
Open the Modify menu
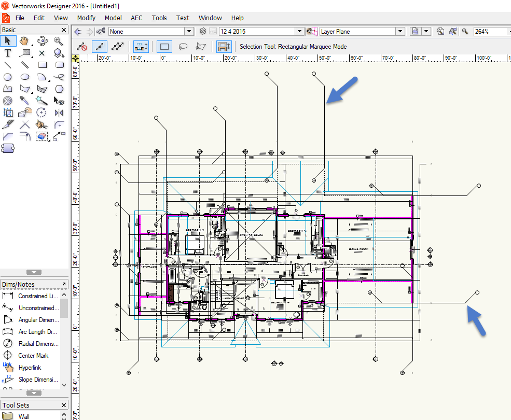pyautogui.click(x=86, y=18)
